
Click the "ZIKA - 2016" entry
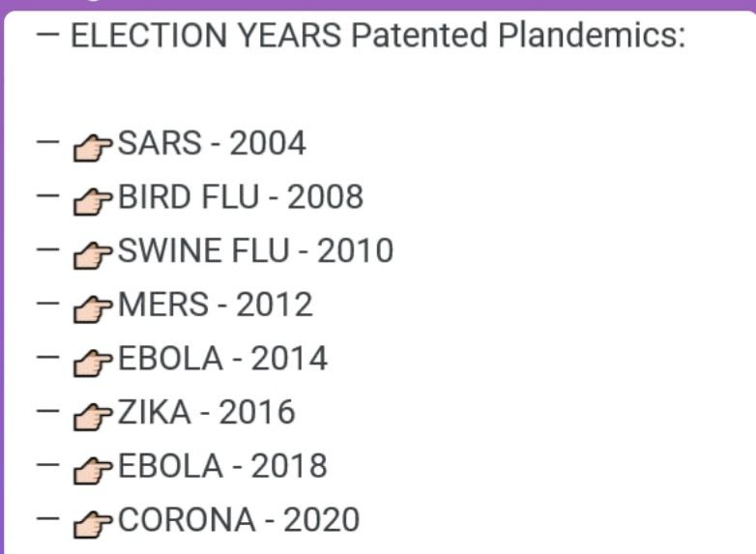click(206, 413)
